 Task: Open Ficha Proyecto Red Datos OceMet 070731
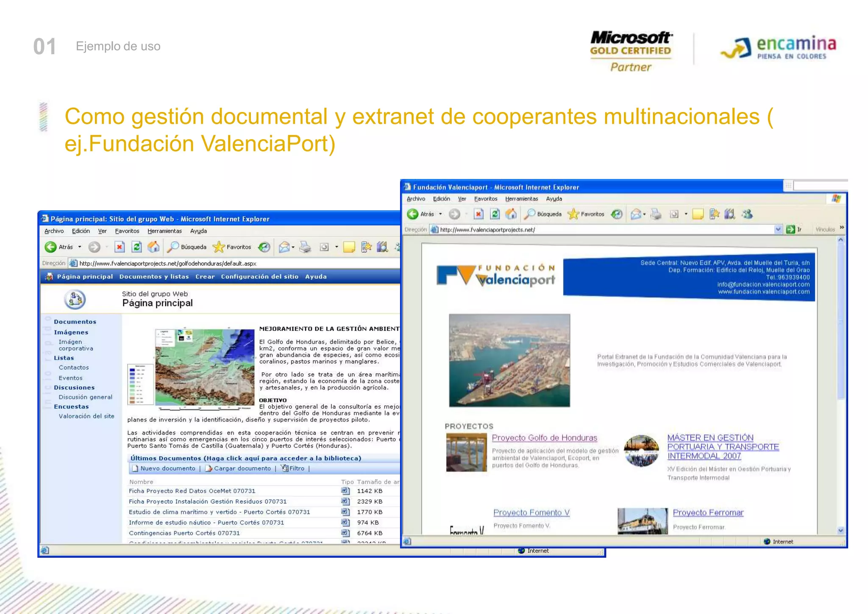click(x=192, y=491)
